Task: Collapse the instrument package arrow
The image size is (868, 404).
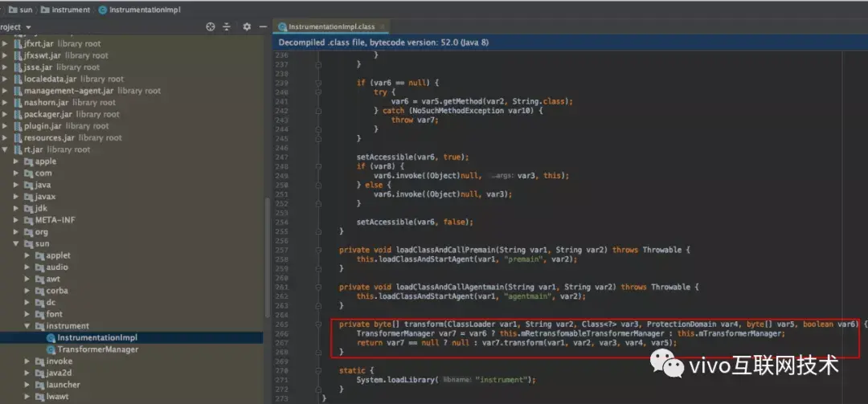Action: (x=27, y=326)
